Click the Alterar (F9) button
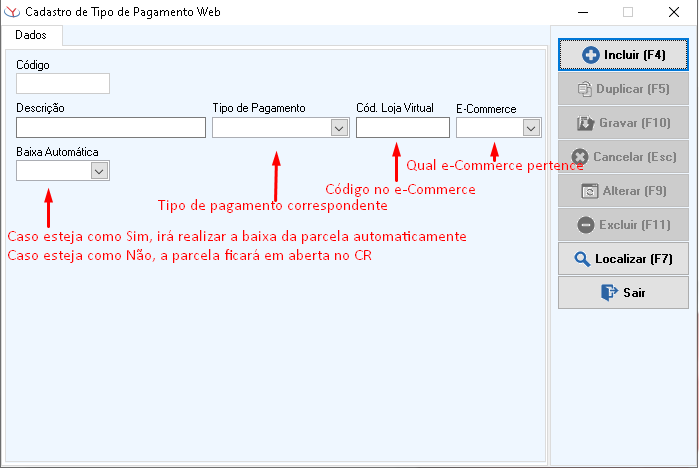This screenshot has width=699, height=468. [x=623, y=191]
